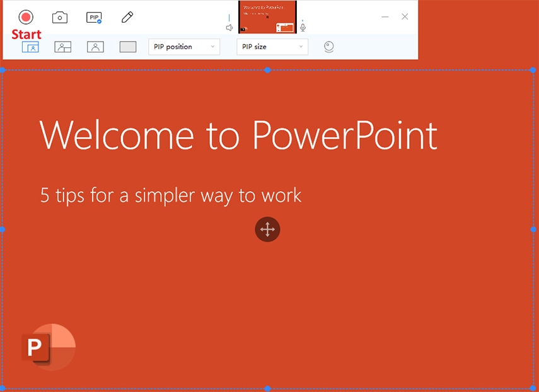Click the top-right corner selection handle
Screen dimensions: 539x392
pos(533,70)
